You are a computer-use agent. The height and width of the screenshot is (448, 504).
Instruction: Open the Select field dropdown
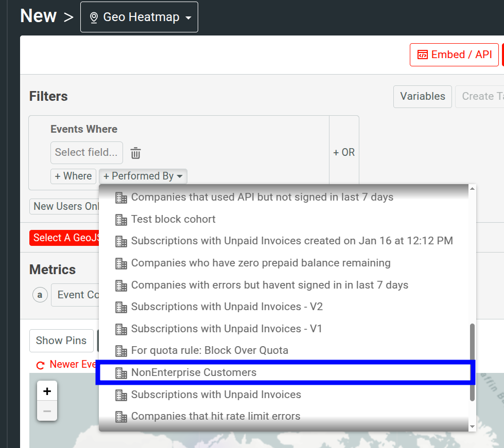(86, 153)
